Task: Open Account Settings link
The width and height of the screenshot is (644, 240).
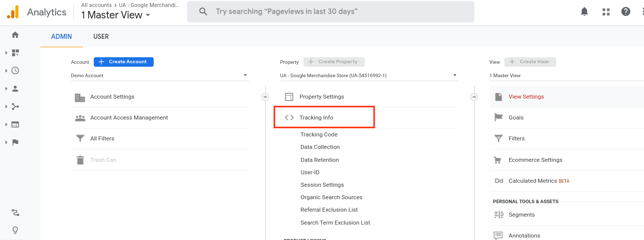Action: click(x=112, y=97)
